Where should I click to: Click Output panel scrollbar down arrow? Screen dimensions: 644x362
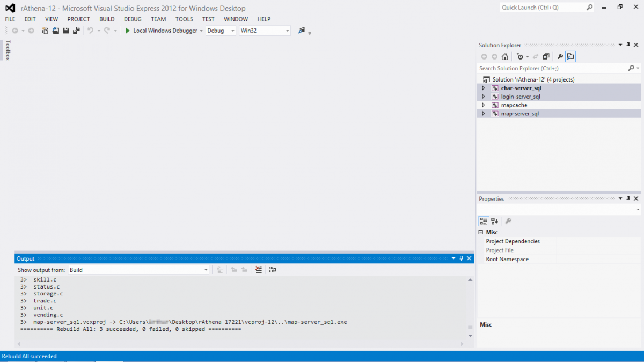(470, 336)
